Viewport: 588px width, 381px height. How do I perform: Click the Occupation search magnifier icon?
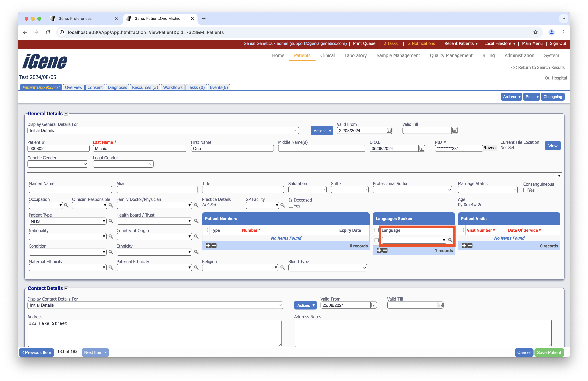(66, 205)
